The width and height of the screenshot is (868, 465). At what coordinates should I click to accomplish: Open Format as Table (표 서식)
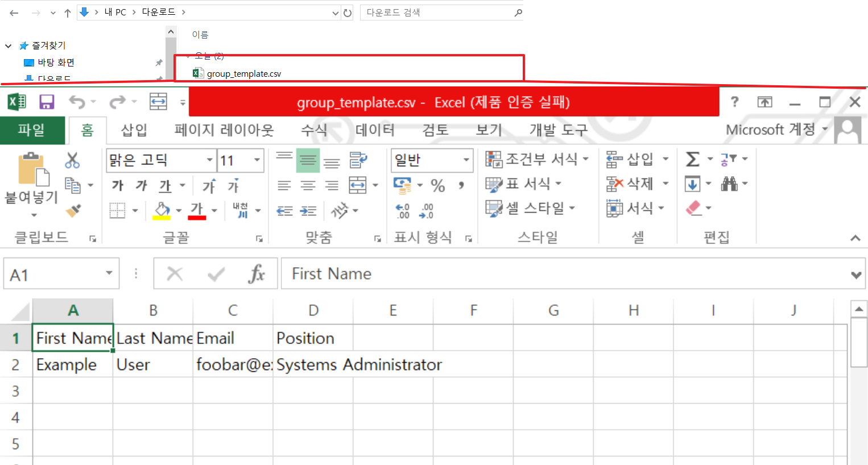coord(523,184)
